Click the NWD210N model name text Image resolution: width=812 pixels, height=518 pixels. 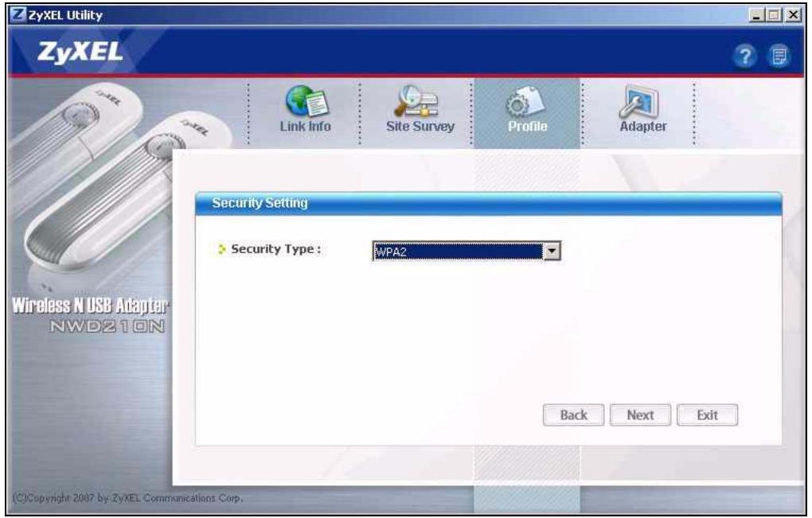click(x=107, y=326)
